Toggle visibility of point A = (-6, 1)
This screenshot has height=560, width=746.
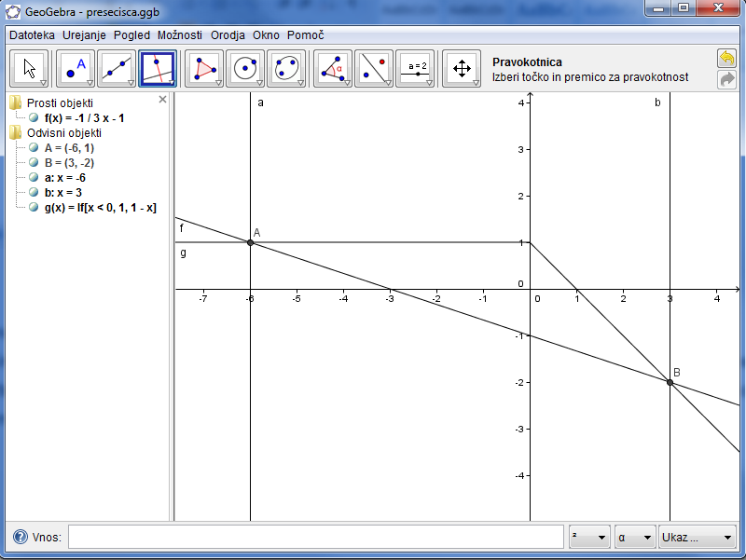35,148
